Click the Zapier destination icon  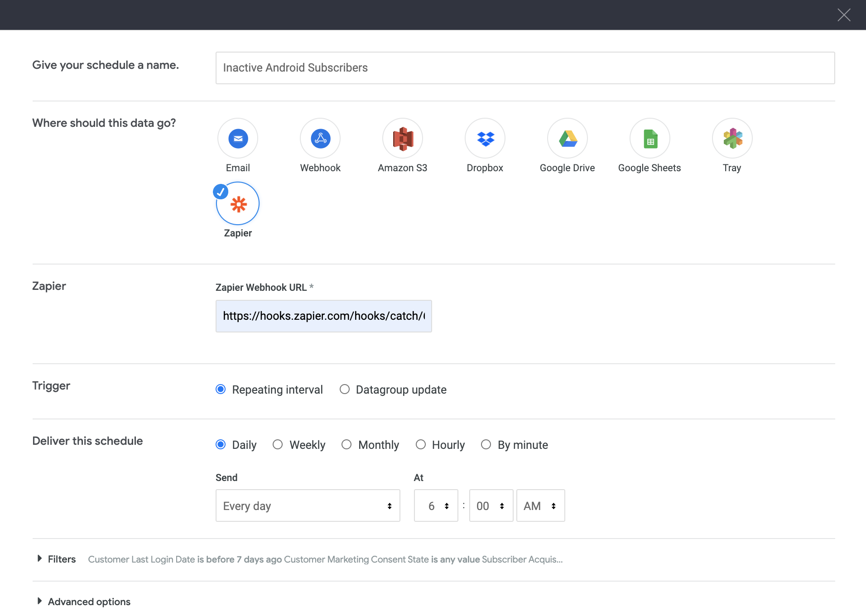pyautogui.click(x=238, y=204)
